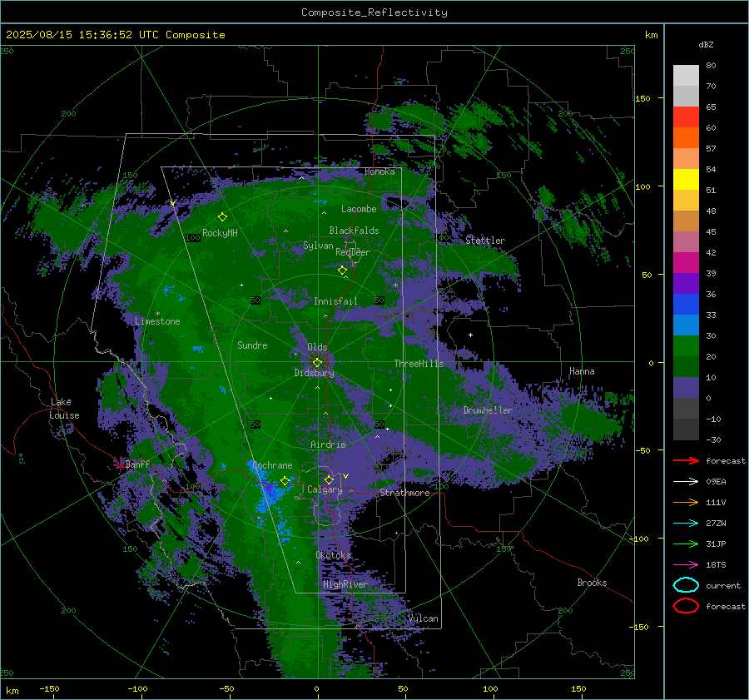The height and width of the screenshot is (700, 749).
Task: Select the red 'forecast' ellipse in the legend
Action: tap(686, 606)
